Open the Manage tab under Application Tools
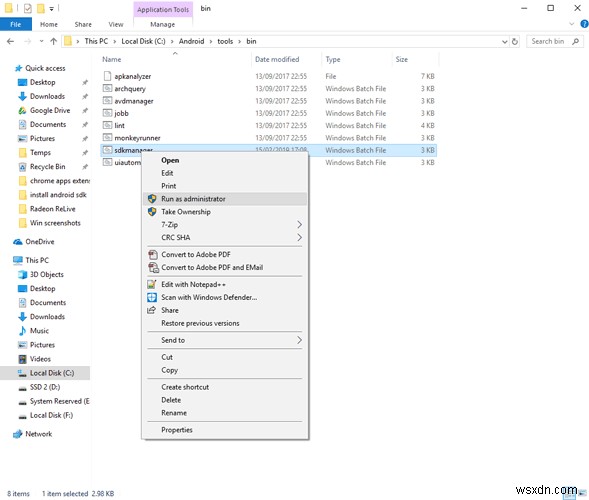The width and height of the screenshot is (589, 500). coord(163,24)
